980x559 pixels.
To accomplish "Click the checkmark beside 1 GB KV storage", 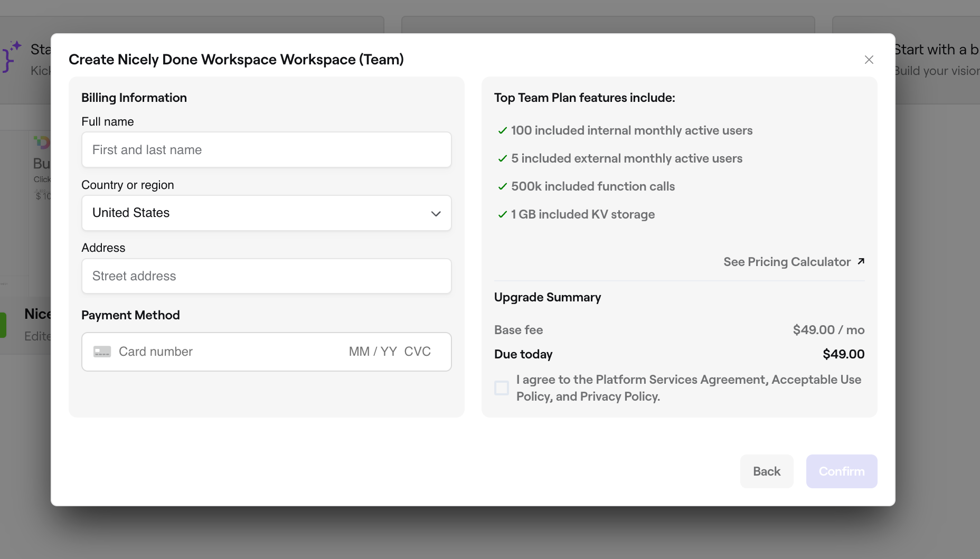I will (502, 214).
